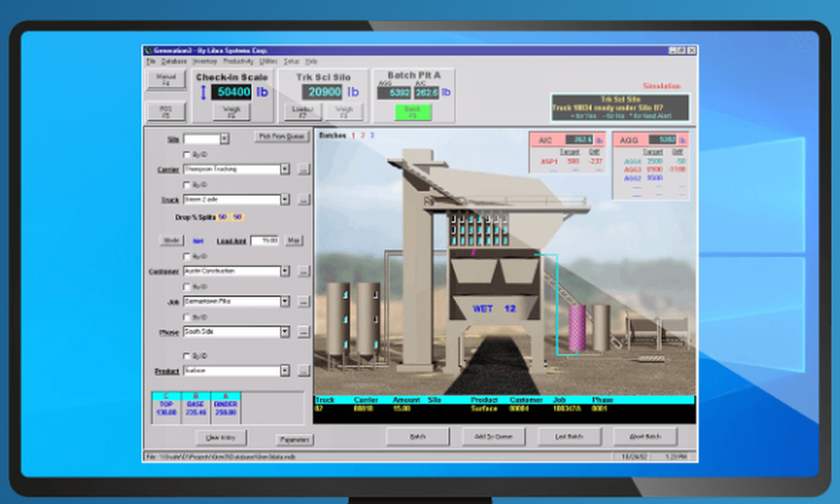Click the Mode button
Screen dimensions: 840x504
click(x=171, y=240)
